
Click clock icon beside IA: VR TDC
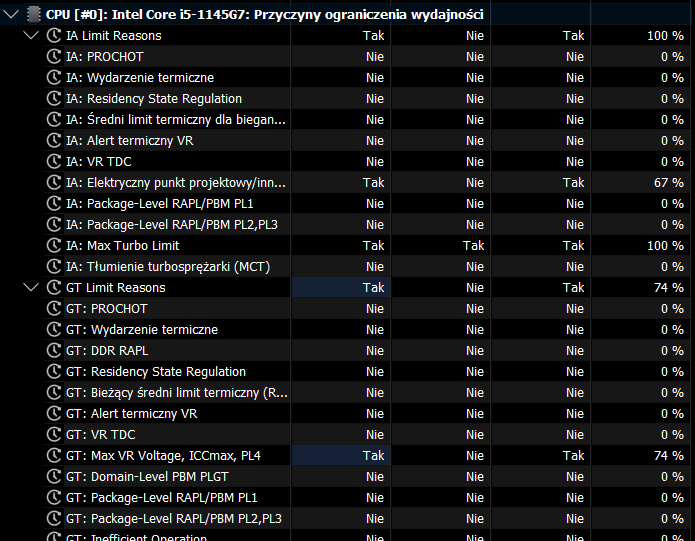(x=54, y=161)
